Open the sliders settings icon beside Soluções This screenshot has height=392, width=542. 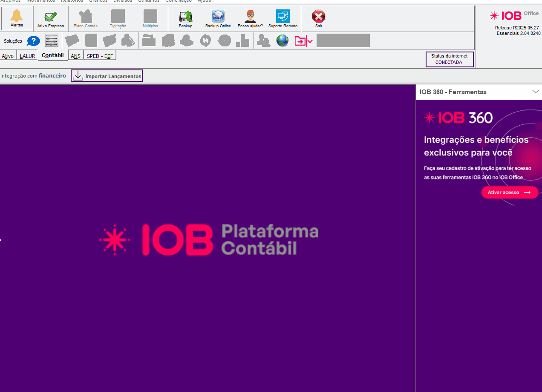pyautogui.click(x=52, y=41)
